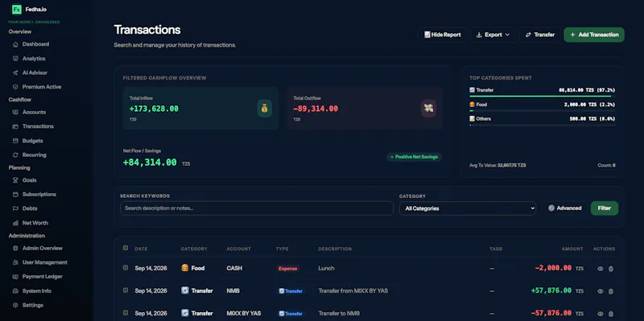Click the AMOUNT column header
The height and width of the screenshot is (321, 644).
point(572,249)
